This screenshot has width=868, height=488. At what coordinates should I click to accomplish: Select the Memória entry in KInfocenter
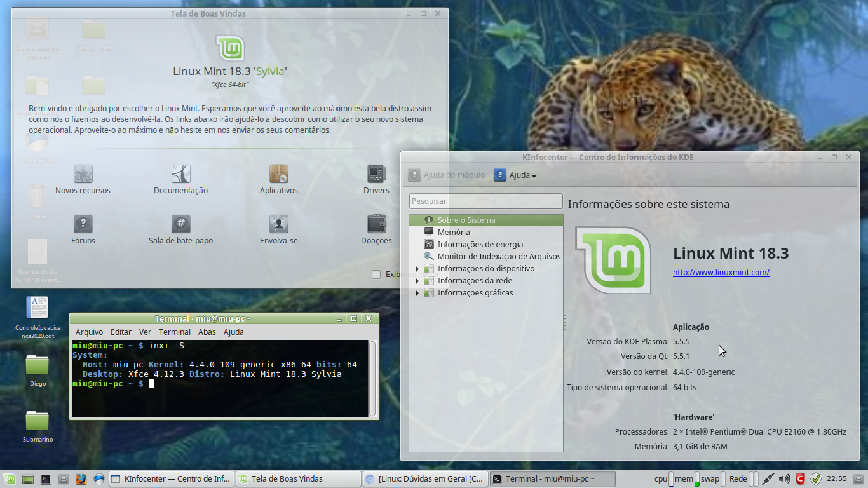[486, 232]
